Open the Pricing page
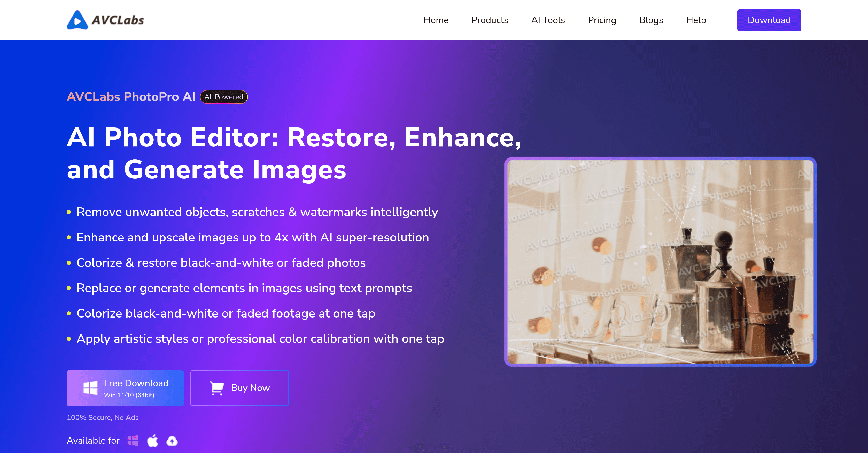Image resolution: width=868 pixels, height=453 pixels. (602, 20)
